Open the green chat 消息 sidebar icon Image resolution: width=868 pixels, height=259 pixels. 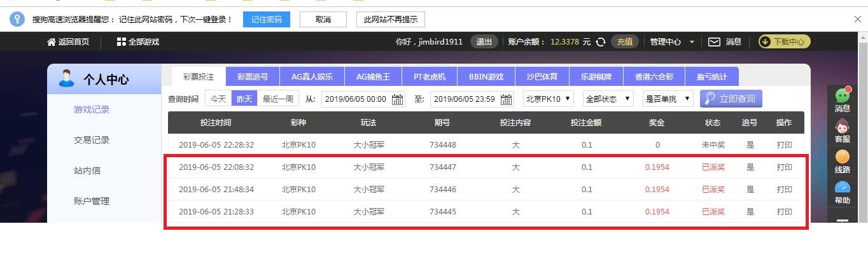[x=843, y=95]
